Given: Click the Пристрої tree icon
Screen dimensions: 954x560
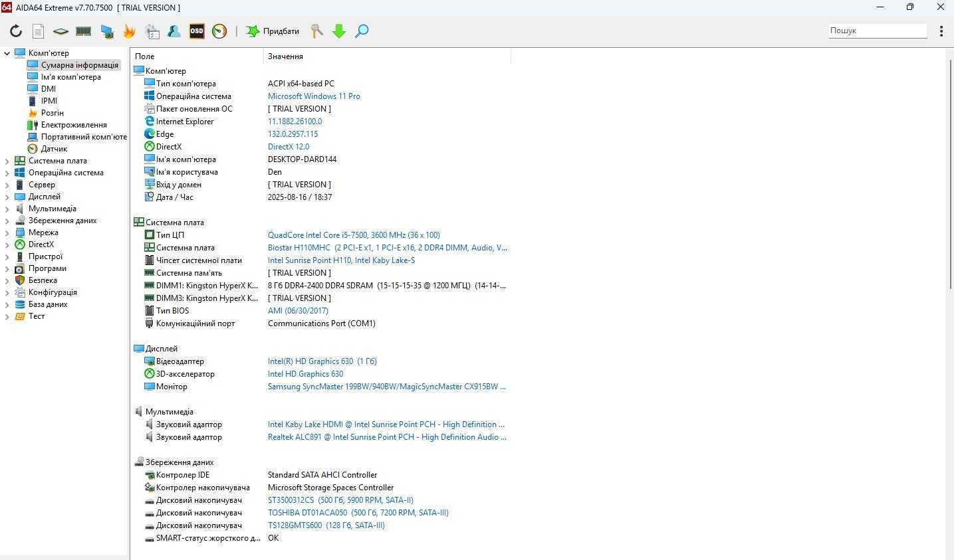Looking at the screenshot, I should click(20, 256).
